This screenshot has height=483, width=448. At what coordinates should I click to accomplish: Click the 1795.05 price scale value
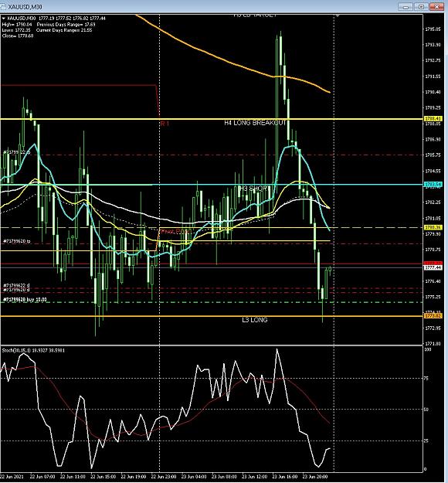[433, 29]
